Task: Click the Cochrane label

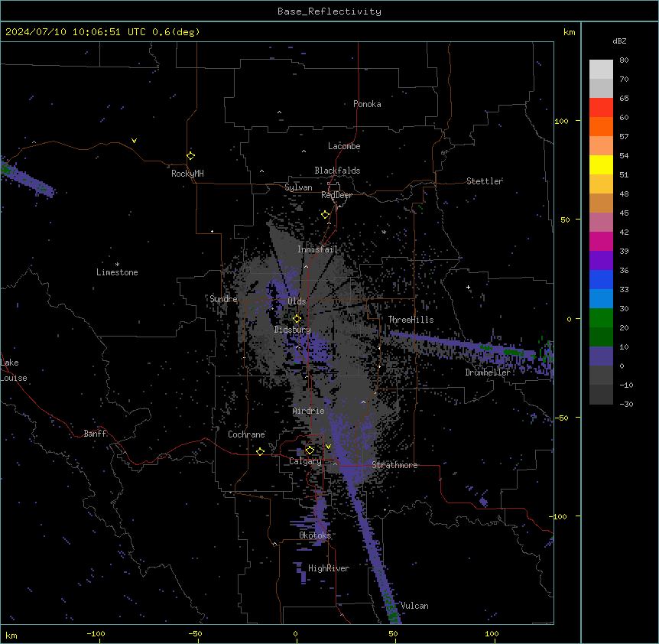Action: coord(246,434)
